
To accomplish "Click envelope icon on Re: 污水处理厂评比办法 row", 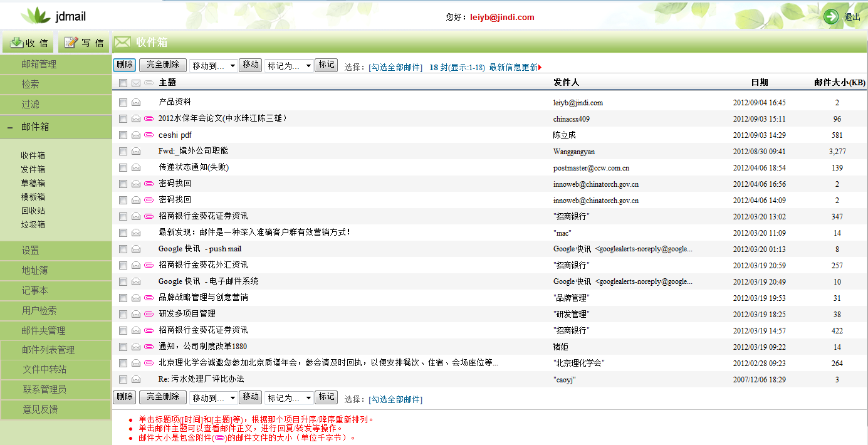I will (x=136, y=379).
